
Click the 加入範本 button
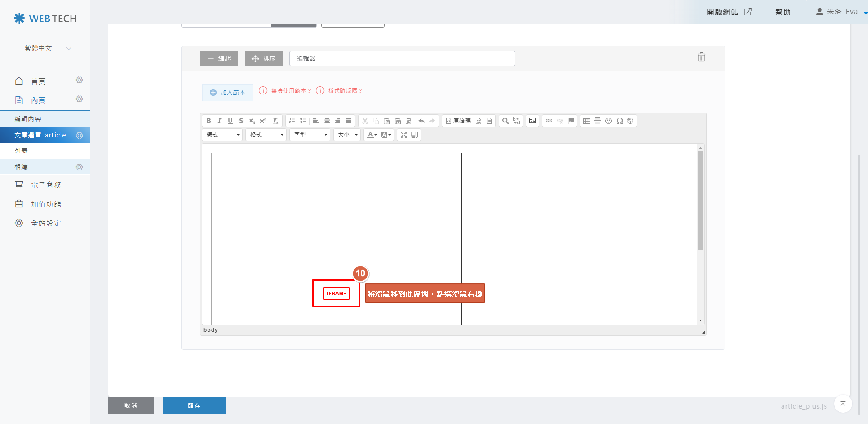[x=227, y=93]
